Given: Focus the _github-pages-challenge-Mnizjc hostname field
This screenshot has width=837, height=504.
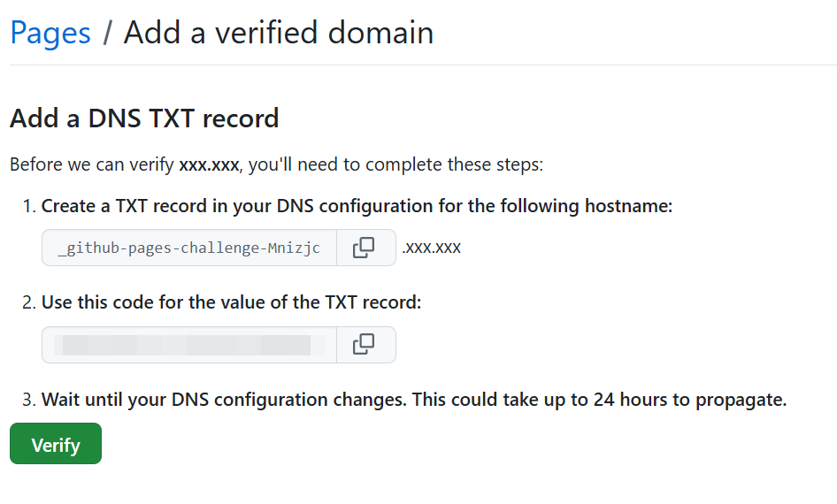Looking at the screenshot, I should click(189, 248).
